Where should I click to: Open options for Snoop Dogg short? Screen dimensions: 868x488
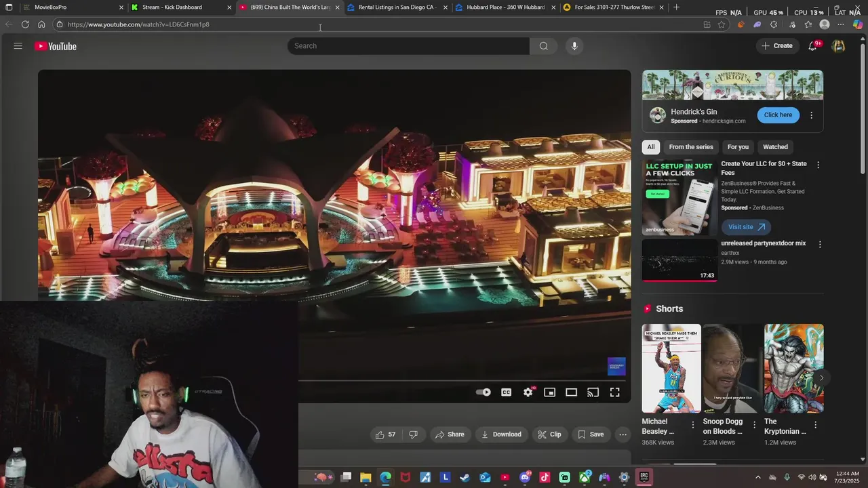pyautogui.click(x=754, y=425)
